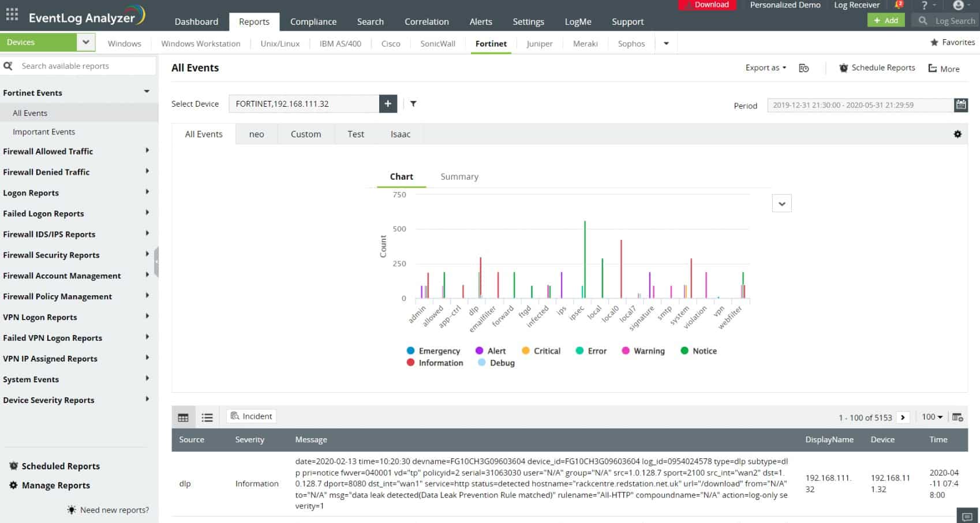Switch to table grid view icon
Viewport: 980px width, 523px height.
tap(183, 417)
